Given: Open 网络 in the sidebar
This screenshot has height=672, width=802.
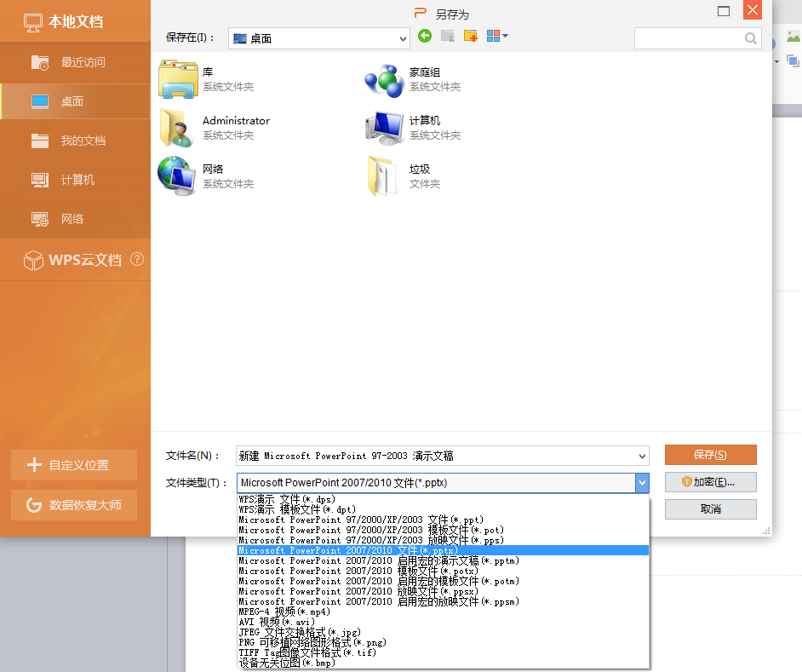Looking at the screenshot, I should pos(75,219).
